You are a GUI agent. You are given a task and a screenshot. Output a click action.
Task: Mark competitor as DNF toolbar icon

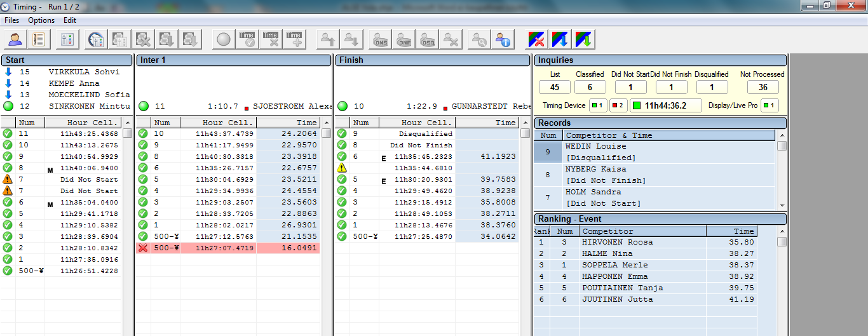(404, 39)
